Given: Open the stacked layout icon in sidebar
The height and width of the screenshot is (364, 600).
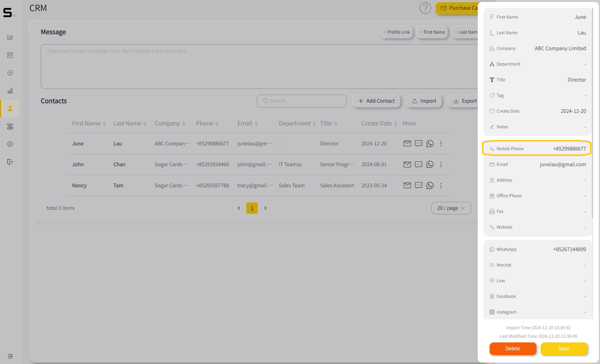Looking at the screenshot, I should pyautogui.click(x=10, y=126).
